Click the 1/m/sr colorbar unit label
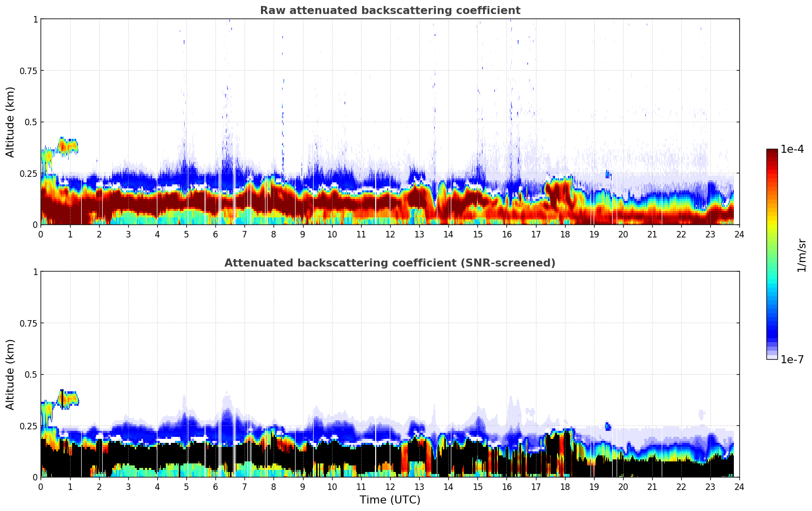Image resolution: width=812 pixels, height=511 pixels. click(x=801, y=255)
